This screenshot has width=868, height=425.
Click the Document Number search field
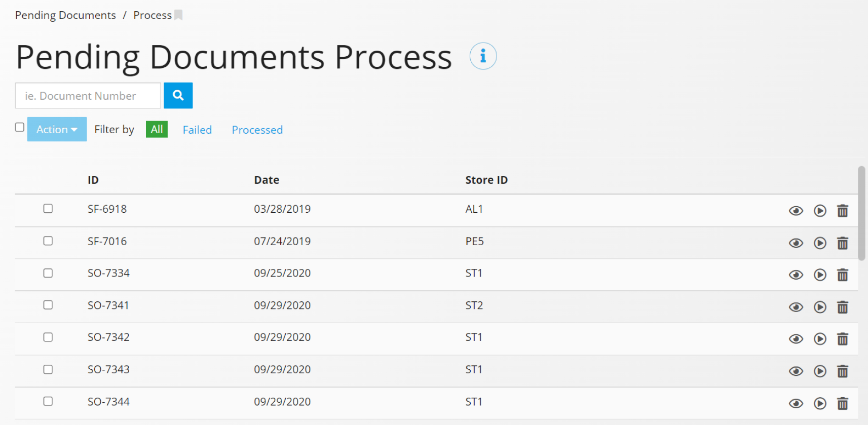[x=87, y=95]
